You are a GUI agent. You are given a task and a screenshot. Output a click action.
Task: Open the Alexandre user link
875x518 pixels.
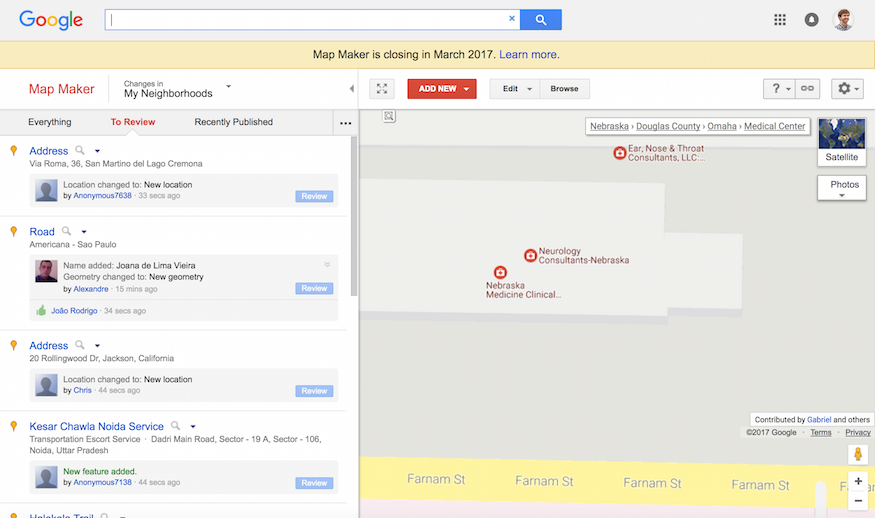tap(91, 289)
